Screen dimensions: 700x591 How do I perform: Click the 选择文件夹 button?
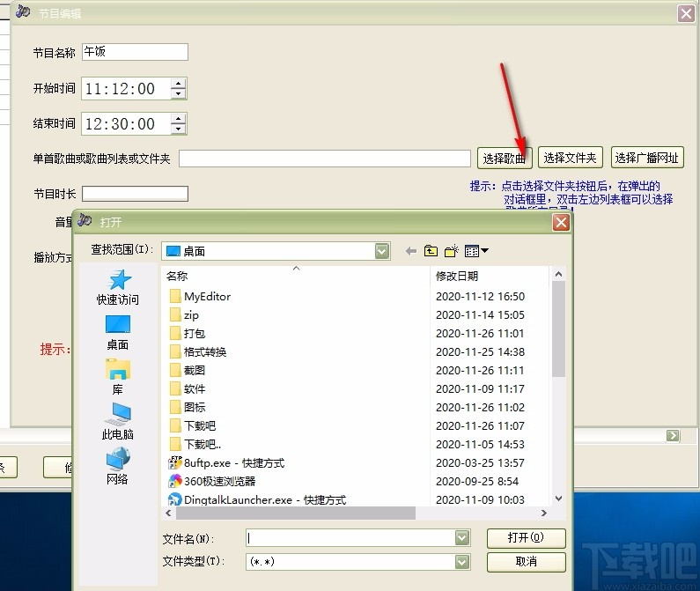pos(570,158)
